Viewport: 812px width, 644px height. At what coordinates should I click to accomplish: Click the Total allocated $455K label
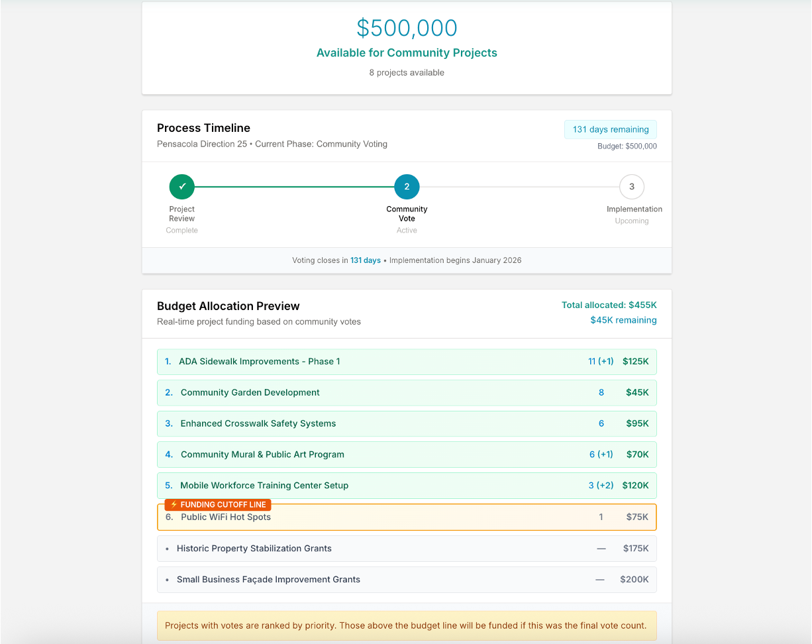point(609,305)
